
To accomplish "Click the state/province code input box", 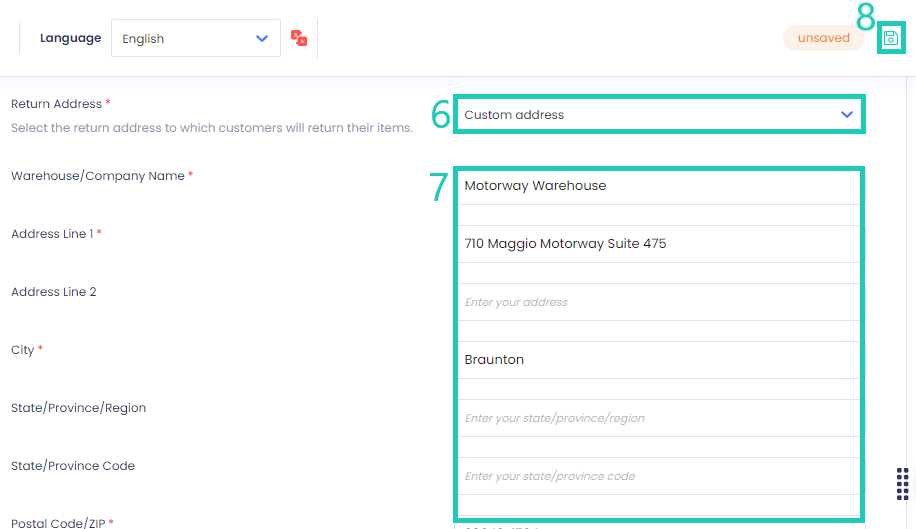I will [x=659, y=476].
